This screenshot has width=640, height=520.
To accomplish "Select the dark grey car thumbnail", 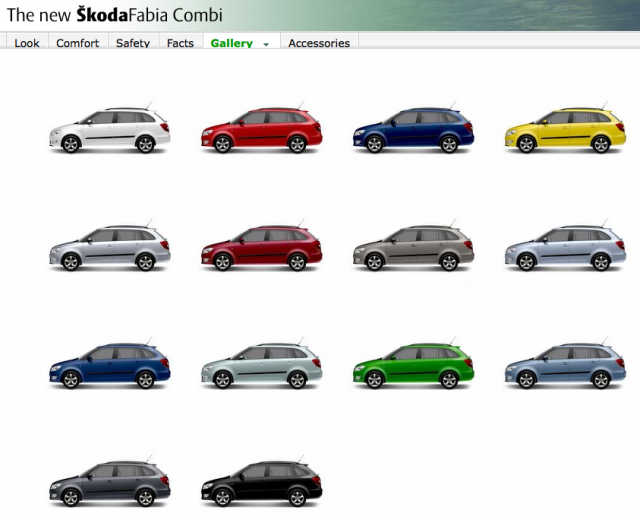I will [x=109, y=481].
